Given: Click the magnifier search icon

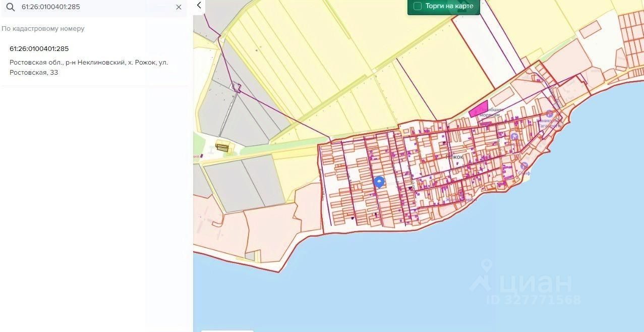Looking at the screenshot, I should click(x=10, y=7).
